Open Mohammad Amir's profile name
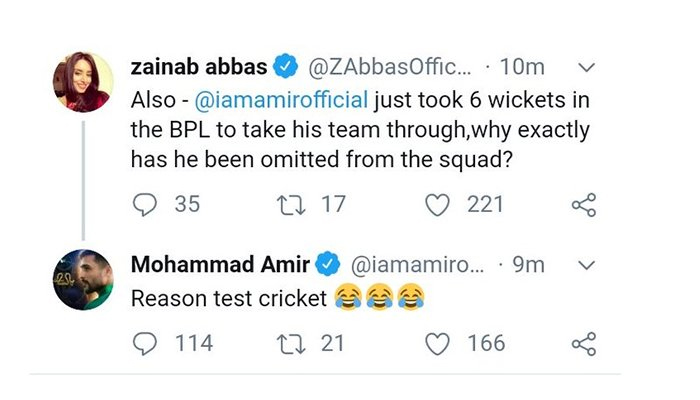 220,264
